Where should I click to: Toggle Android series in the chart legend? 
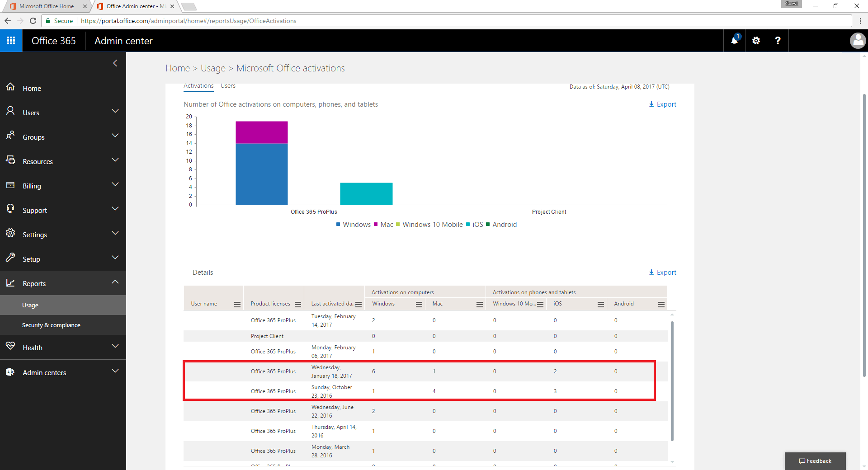click(505, 224)
